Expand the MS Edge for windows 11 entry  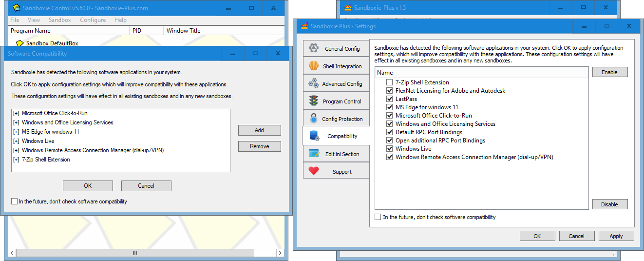click(x=16, y=132)
